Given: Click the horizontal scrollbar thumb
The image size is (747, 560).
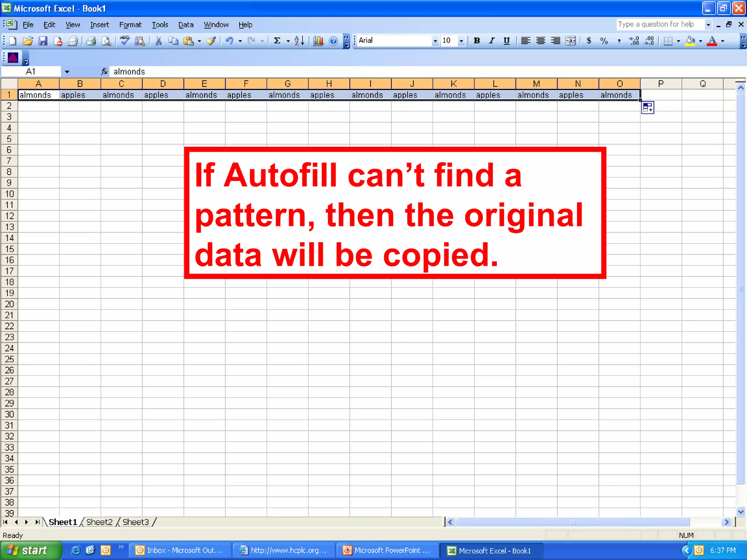Looking at the screenshot, I should coord(573,522).
